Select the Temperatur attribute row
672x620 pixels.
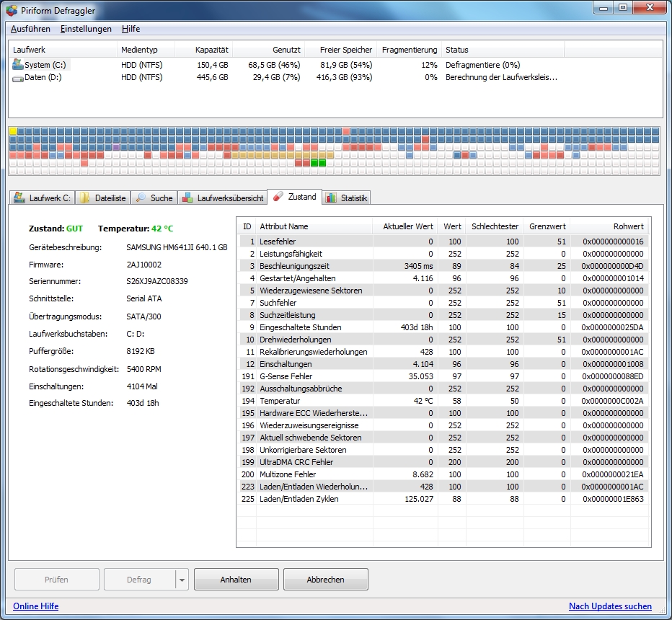(443, 401)
